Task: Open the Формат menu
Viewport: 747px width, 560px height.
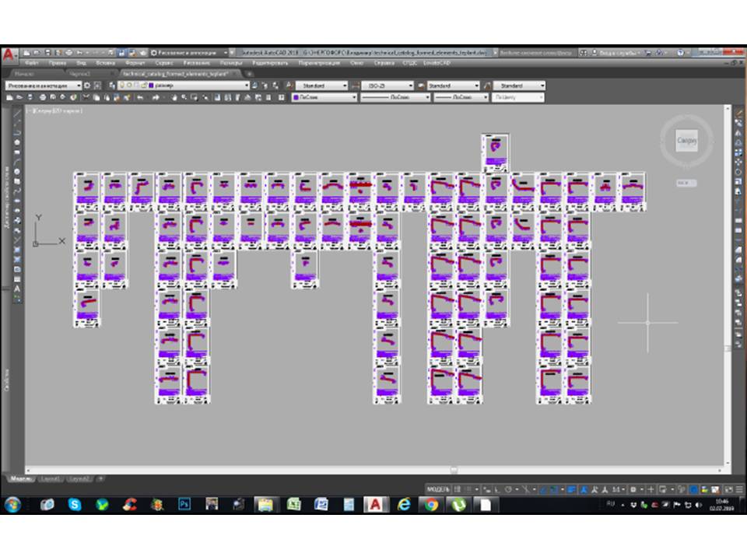Action: tap(134, 62)
